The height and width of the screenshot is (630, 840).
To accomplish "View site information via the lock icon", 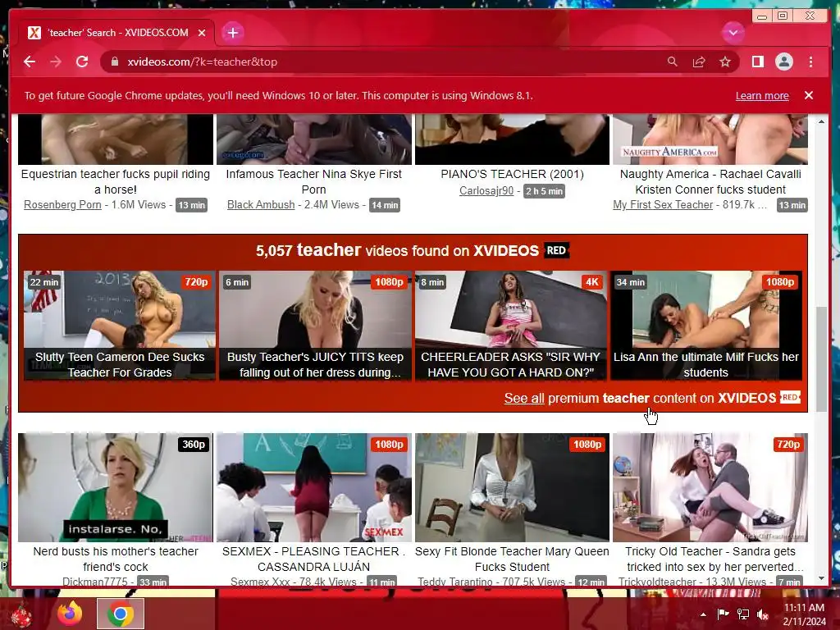I will [x=114, y=62].
